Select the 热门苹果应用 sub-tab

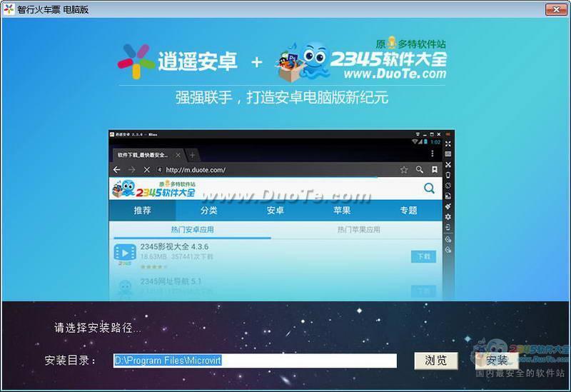point(358,230)
